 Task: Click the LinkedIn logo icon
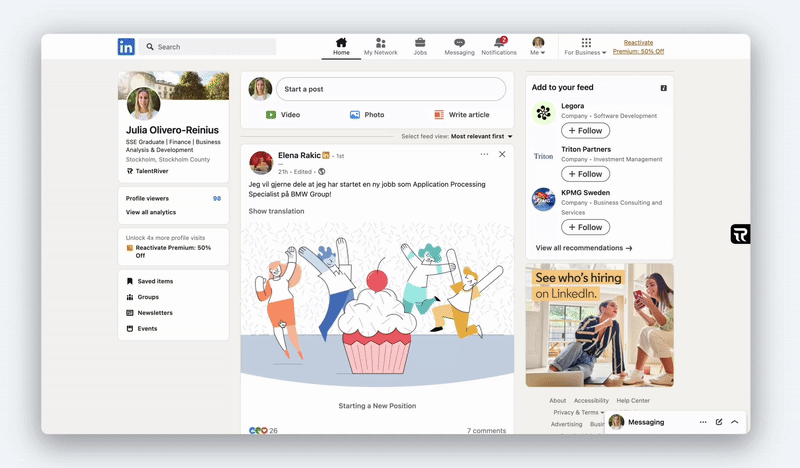pyautogui.click(x=126, y=47)
